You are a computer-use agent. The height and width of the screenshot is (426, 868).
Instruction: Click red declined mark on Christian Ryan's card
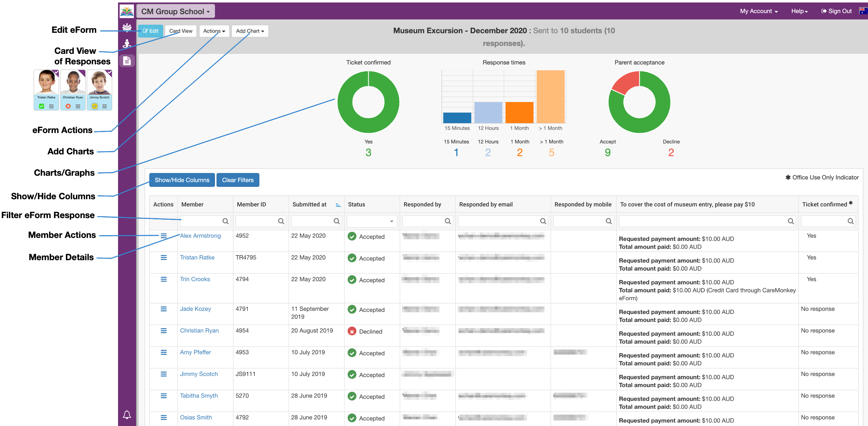tap(68, 106)
